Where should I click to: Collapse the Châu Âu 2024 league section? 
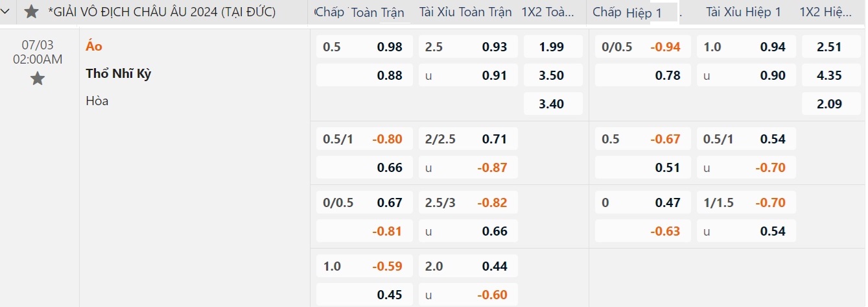click(x=6, y=12)
